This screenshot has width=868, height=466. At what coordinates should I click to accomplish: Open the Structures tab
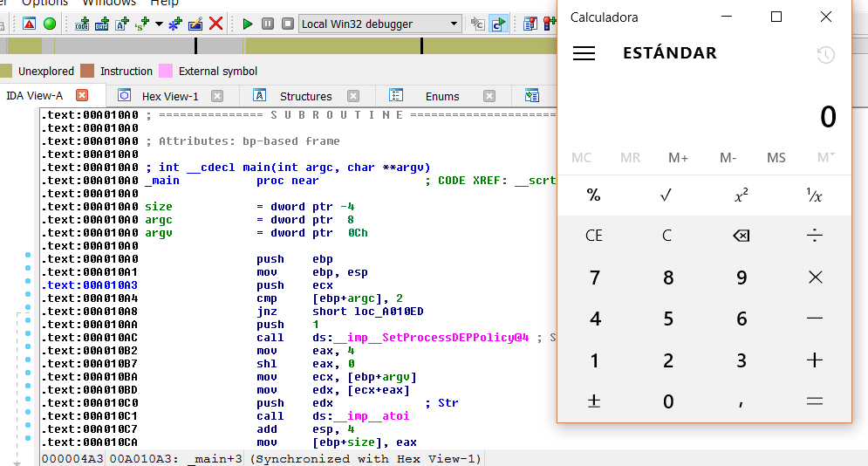(x=305, y=96)
